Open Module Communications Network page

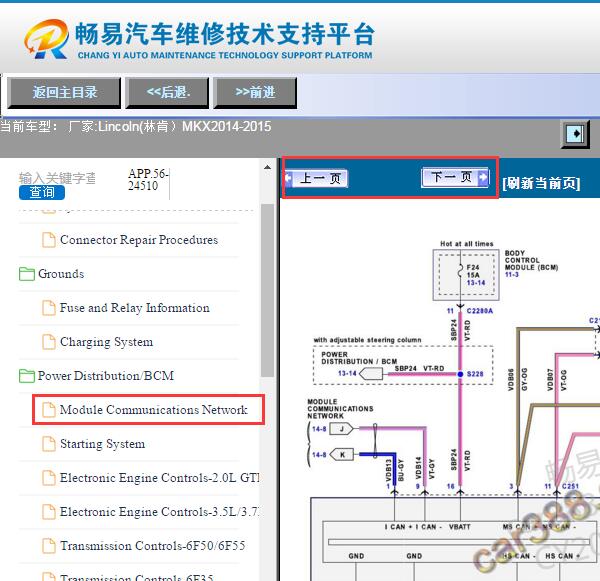point(154,410)
